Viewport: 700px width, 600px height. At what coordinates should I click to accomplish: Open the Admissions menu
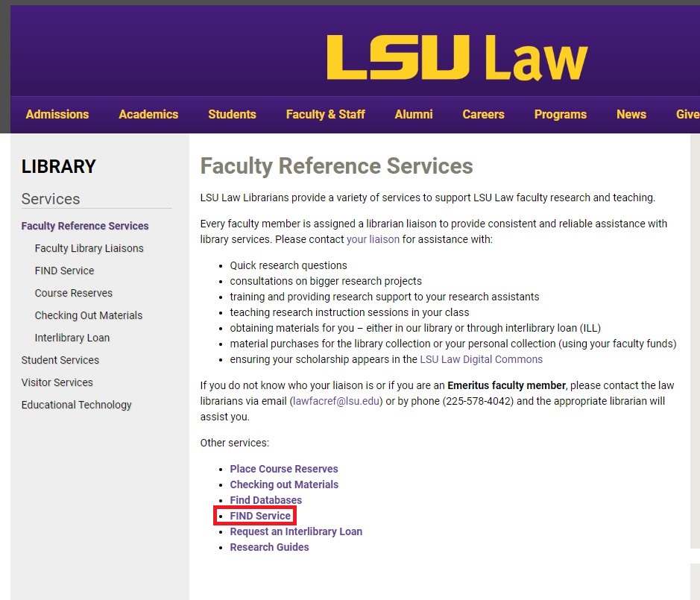tap(57, 114)
